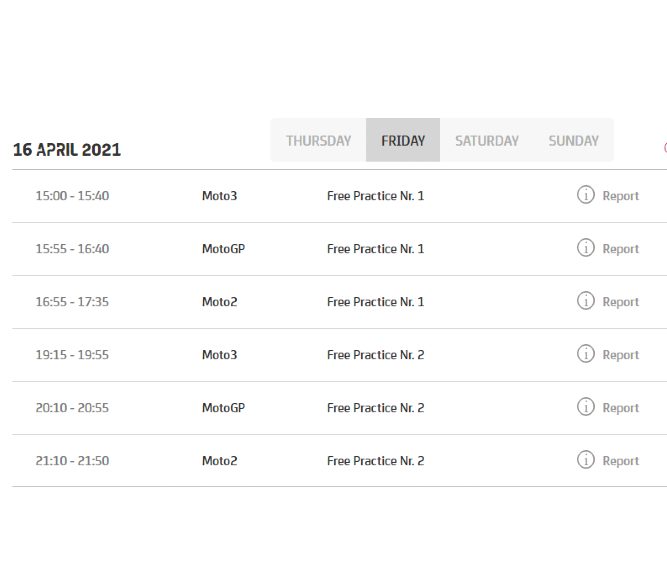The width and height of the screenshot is (667, 580).
Task: View Report for the 19:15 Moto3 session
Action: click(620, 355)
